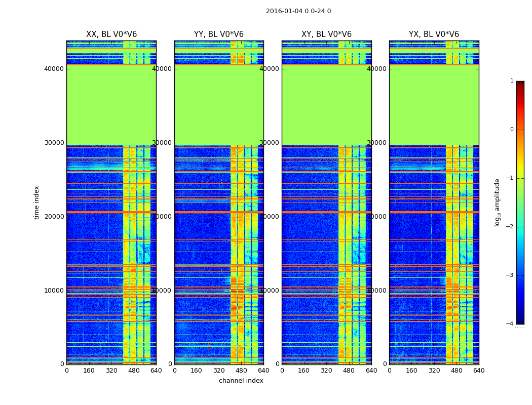Select the time index y-axis label
532x405 pixels.
[36, 202]
